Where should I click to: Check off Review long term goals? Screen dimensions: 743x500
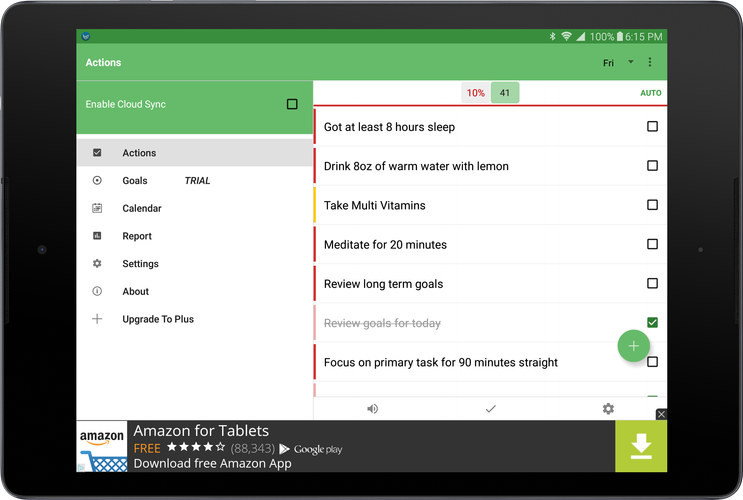(x=652, y=283)
